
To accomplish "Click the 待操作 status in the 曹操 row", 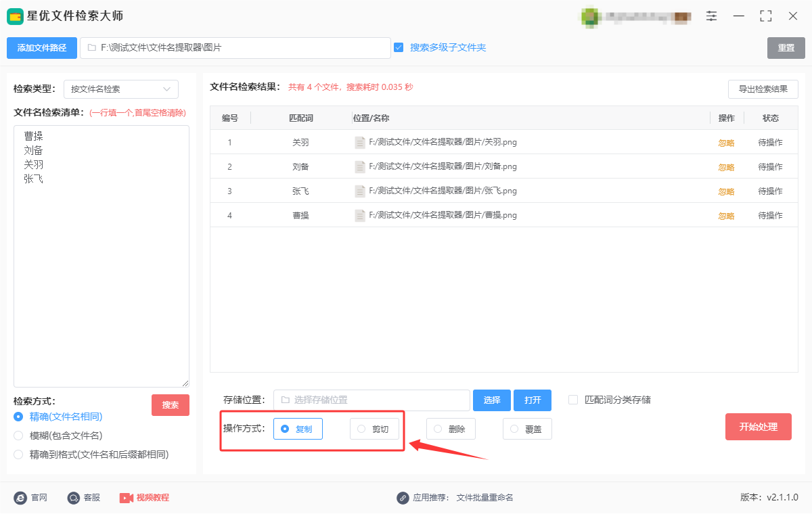I will 770,216.
